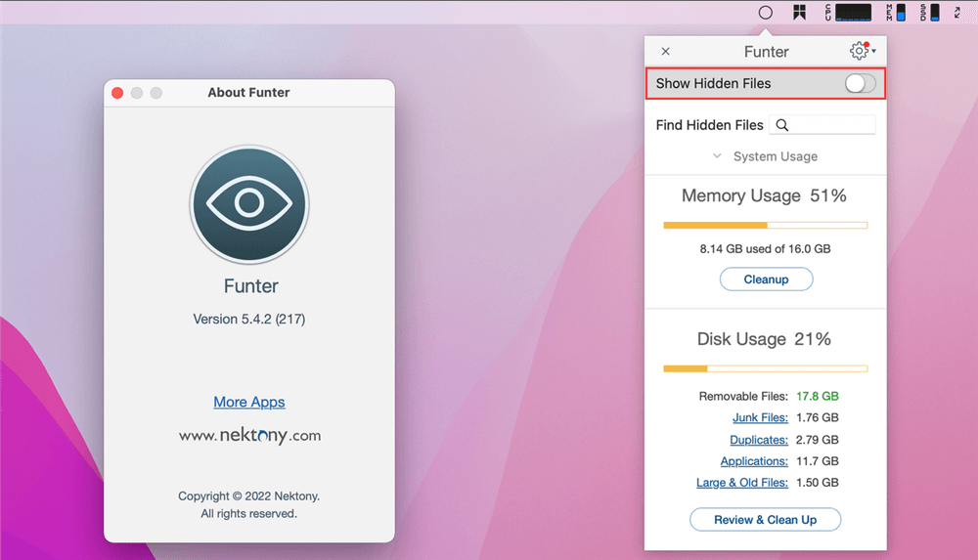Open the Junk Files link
The image size is (978, 560).
(760, 418)
